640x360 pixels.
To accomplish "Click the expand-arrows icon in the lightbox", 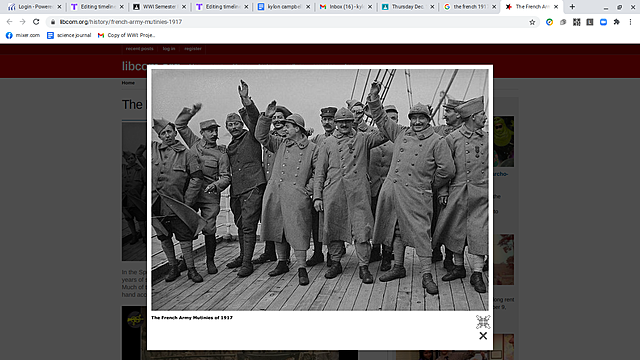I will [x=483, y=322].
